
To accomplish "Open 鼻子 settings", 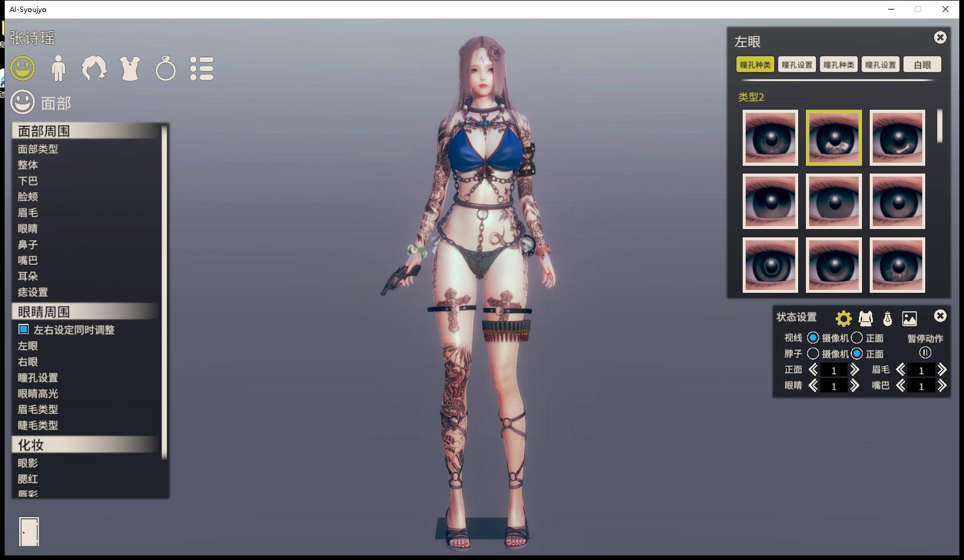I will pos(28,245).
